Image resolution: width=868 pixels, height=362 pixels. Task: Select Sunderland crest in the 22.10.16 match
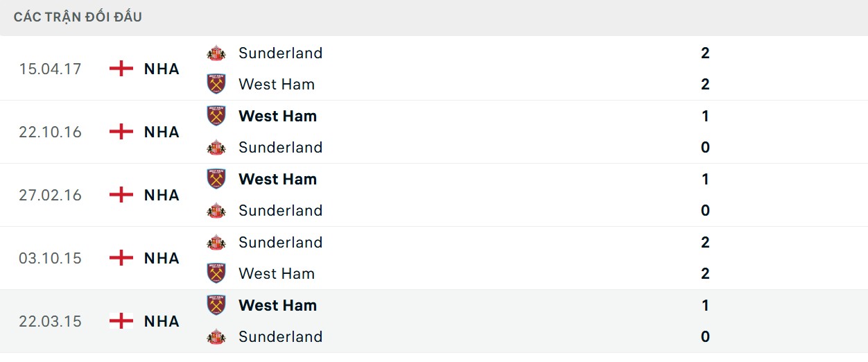[216, 148]
